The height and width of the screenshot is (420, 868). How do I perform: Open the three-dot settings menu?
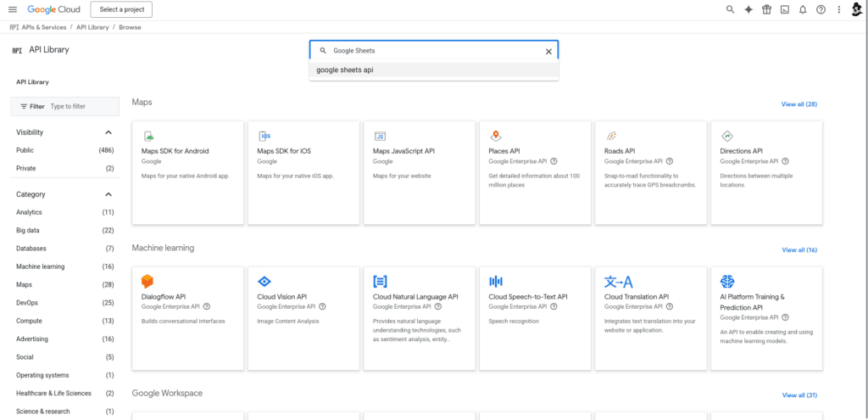pyautogui.click(x=839, y=9)
